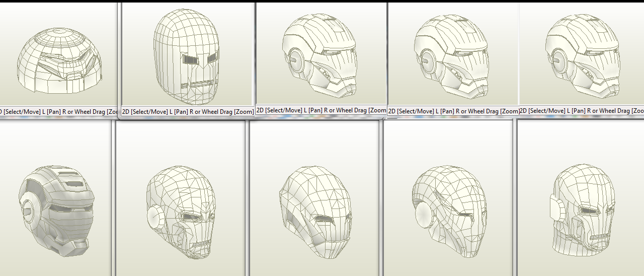Select the dark-shaded helmet with horizontal bands
644x276 pixels.
pos(56,211)
